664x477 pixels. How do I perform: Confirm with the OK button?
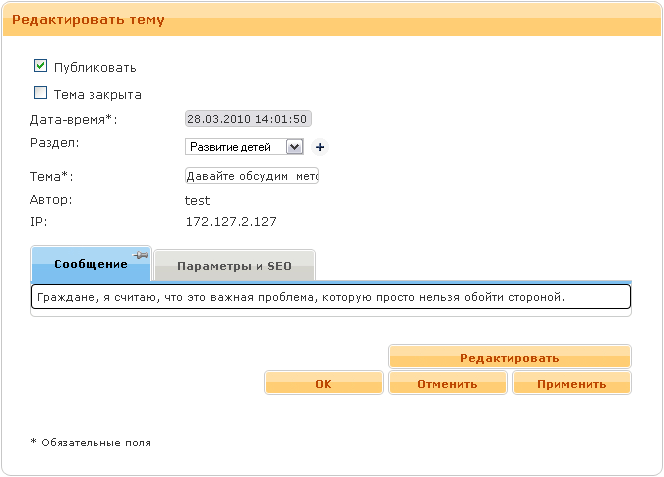(x=323, y=383)
